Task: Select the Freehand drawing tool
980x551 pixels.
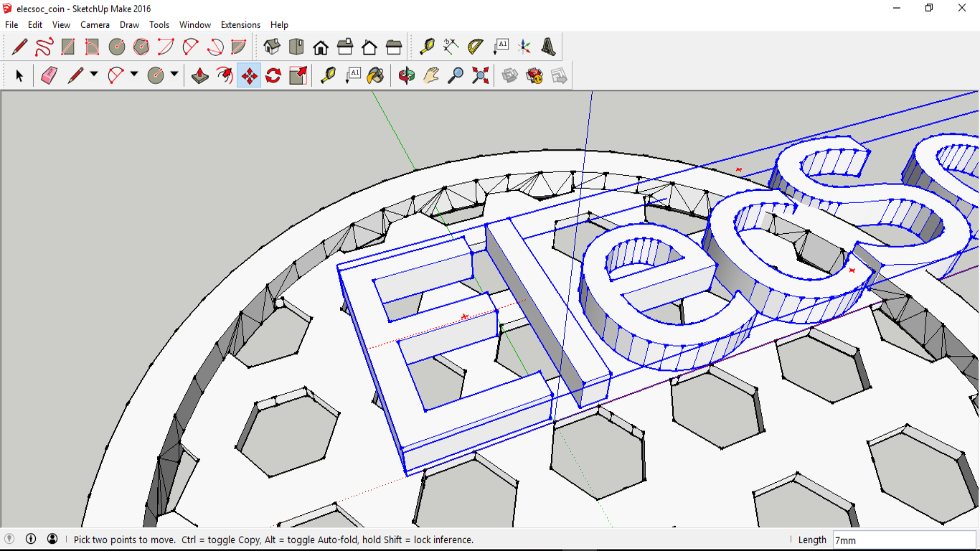Action: pyautogui.click(x=44, y=47)
